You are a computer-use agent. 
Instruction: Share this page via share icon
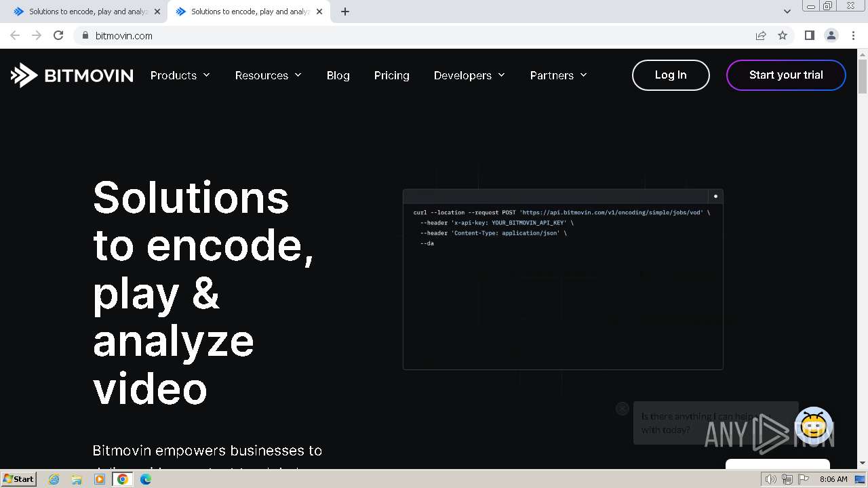pos(761,35)
